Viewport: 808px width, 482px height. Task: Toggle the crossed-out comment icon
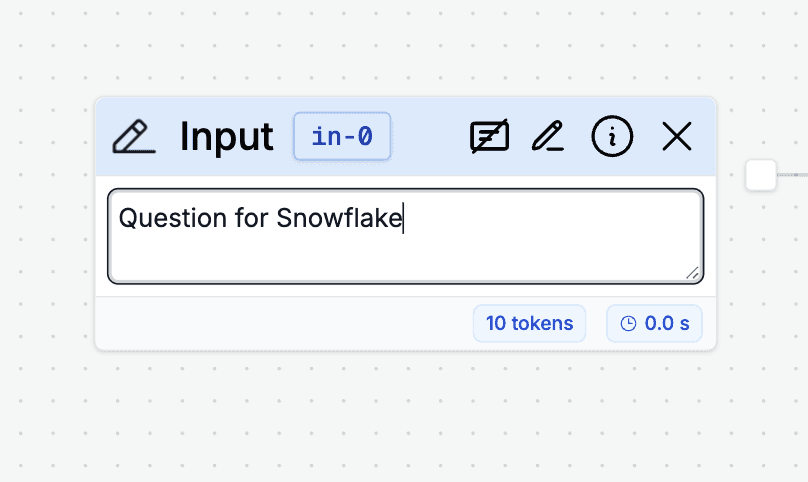click(x=490, y=137)
